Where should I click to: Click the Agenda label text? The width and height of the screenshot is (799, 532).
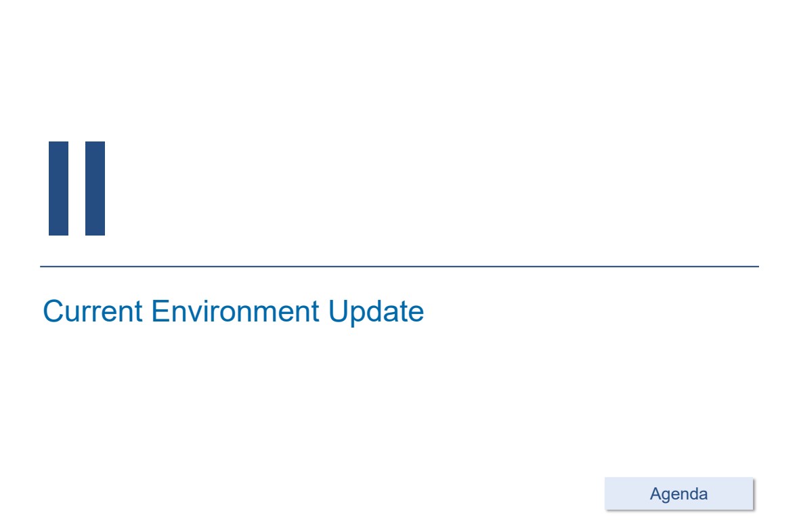(678, 494)
